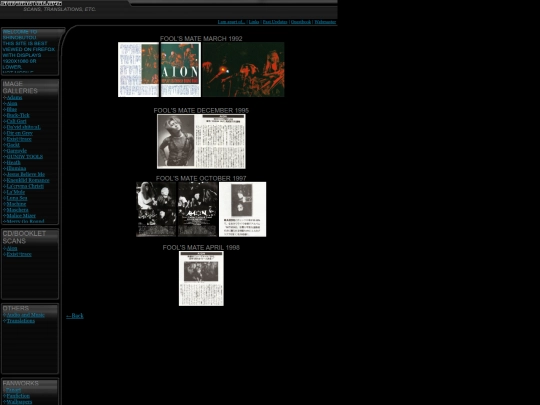The height and width of the screenshot is (405, 540).
Task: Open October 1997 first band photo thumbnail
Action: click(156, 209)
